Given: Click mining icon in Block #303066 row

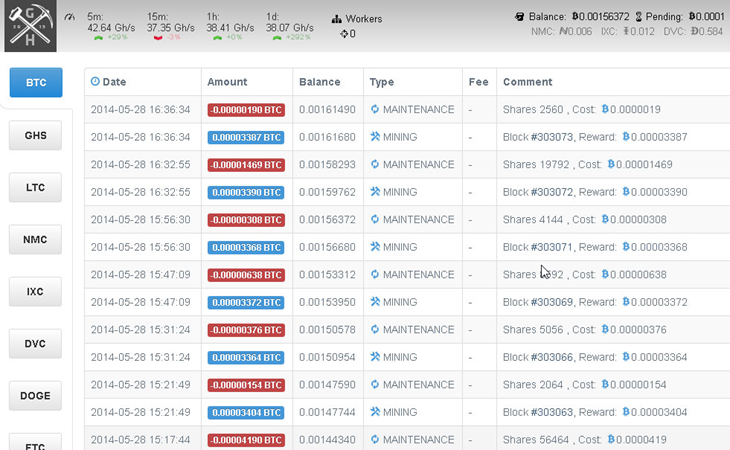Looking at the screenshot, I should pyautogui.click(x=375, y=356).
